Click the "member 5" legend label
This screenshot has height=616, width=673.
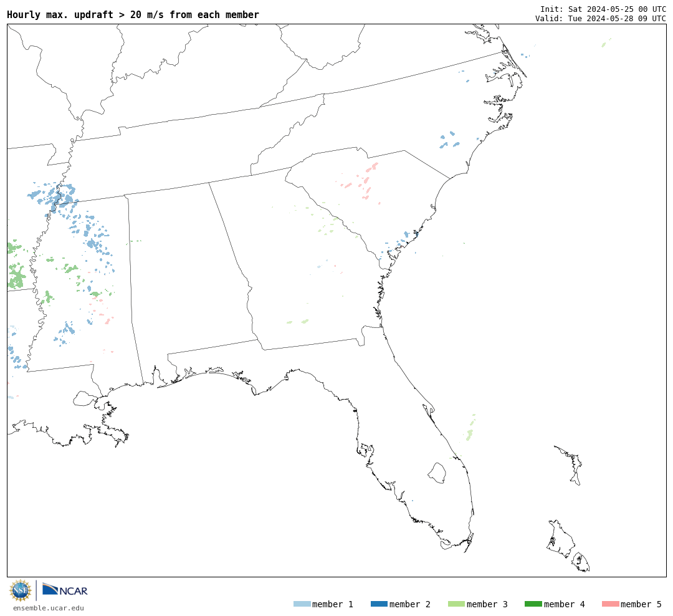click(x=641, y=604)
